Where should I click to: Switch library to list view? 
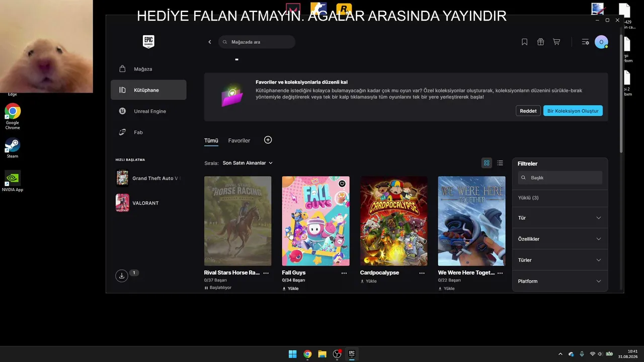pyautogui.click(x=500, y=163)
